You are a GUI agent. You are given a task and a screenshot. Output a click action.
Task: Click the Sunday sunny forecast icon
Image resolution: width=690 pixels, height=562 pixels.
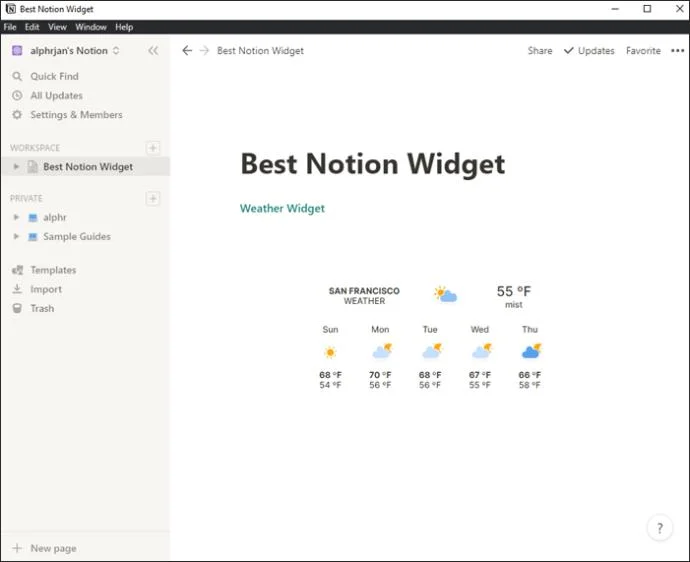pos(330,352)
